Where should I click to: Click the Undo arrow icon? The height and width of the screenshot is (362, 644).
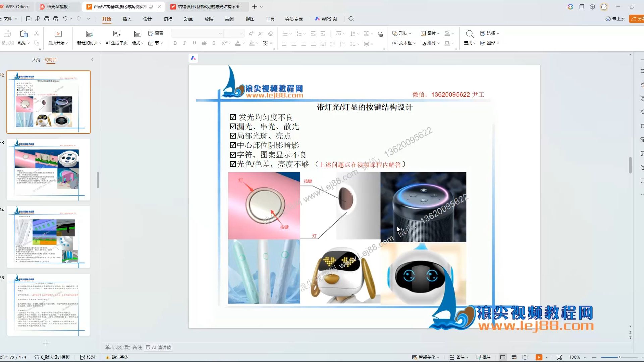tap(65, 19)
